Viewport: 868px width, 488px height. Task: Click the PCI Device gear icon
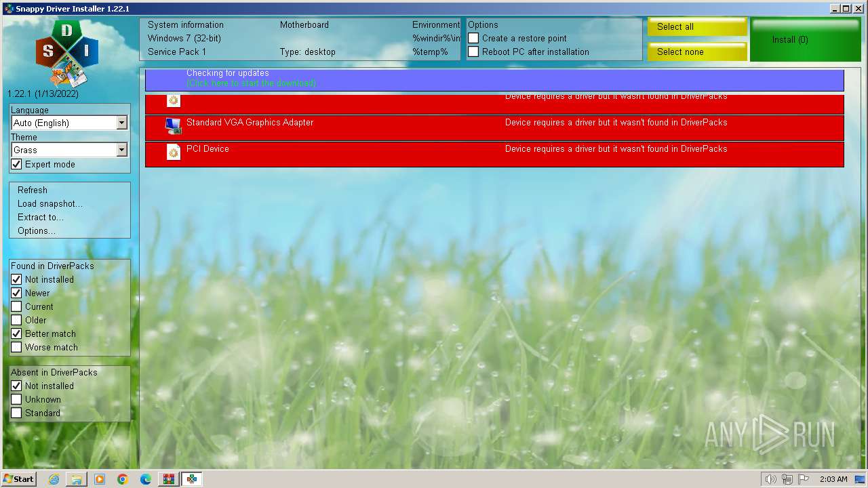[174, 152]
